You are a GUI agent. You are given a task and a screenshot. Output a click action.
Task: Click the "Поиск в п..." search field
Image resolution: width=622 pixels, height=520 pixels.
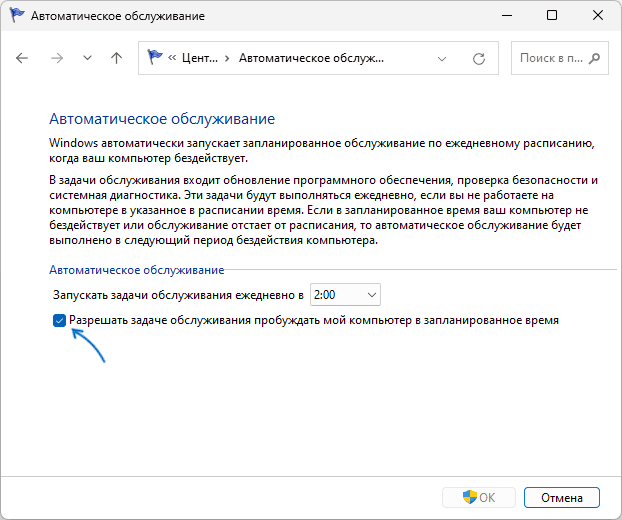click(560, 58)
